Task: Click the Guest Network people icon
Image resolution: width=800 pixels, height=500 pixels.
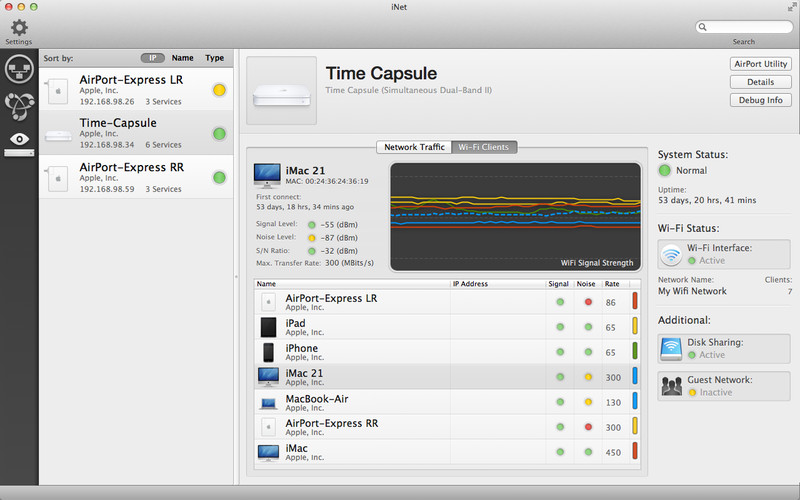Action: tap(671, 386)
